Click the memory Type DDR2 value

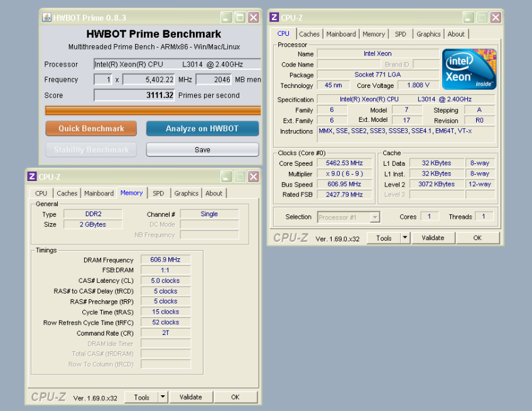pos(93,214)
